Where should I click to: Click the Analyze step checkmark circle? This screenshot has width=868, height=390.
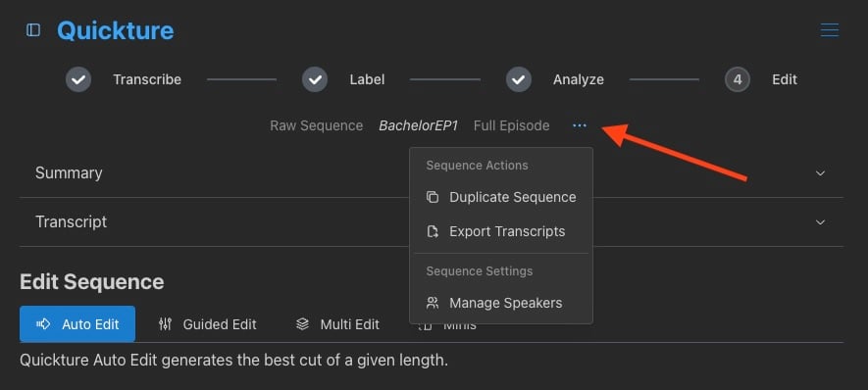(x=519, y=79)
